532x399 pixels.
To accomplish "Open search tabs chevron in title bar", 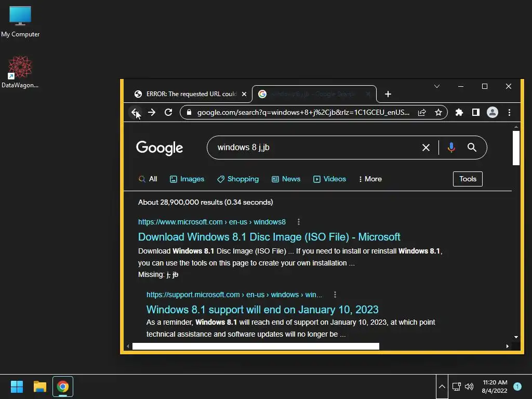I will pyautogui.click(x=437, y=87).
